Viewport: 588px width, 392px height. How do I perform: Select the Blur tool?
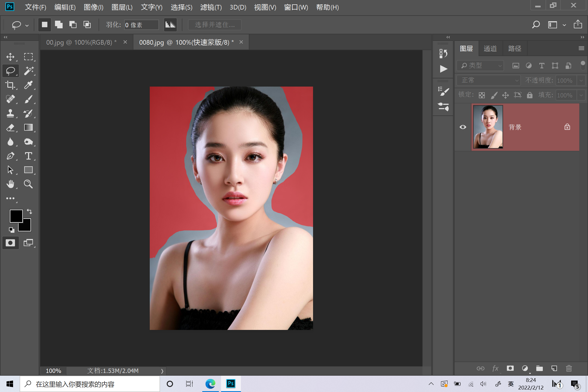point(10,142)
